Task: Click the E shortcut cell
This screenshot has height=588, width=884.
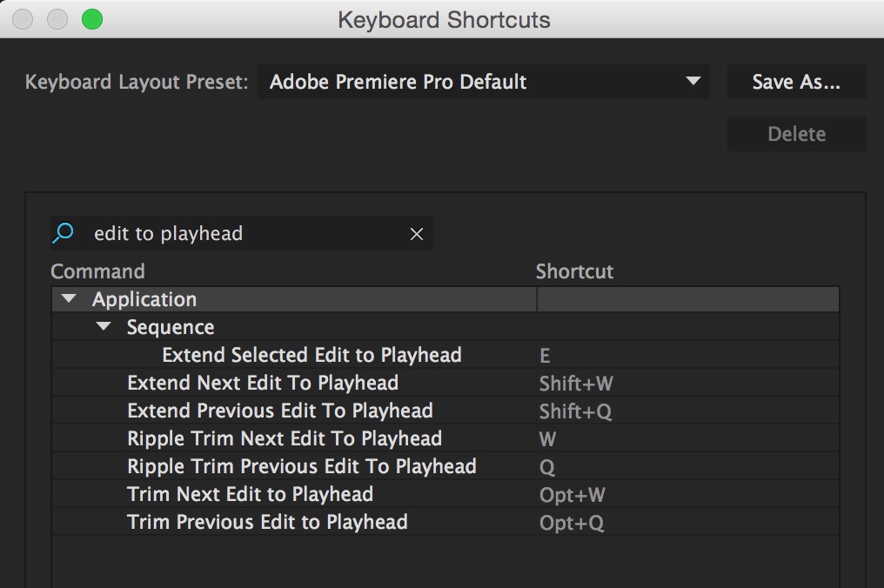Action: [688, 355]
